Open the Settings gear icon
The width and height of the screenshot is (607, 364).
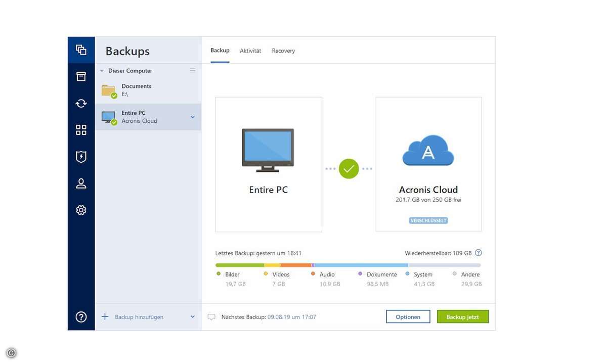[81, 210]
